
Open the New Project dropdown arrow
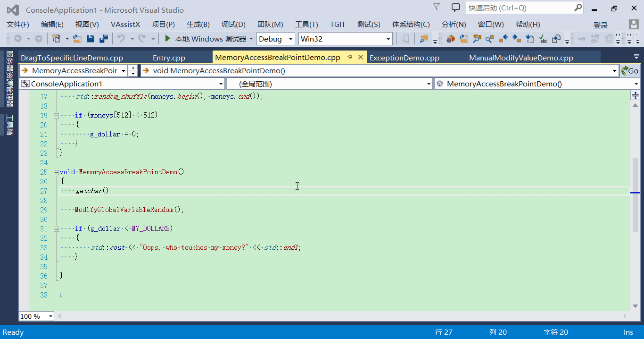point(67,39)
